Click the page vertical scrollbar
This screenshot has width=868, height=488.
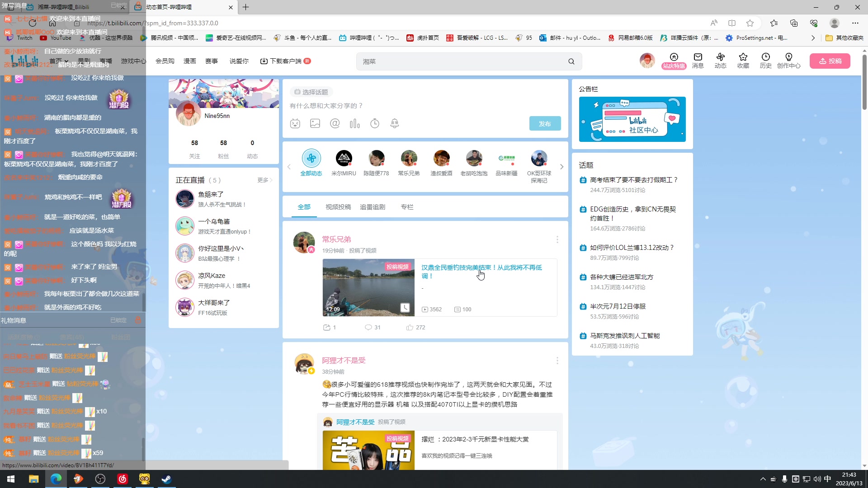pyautogui.click(x=864, y=81)
